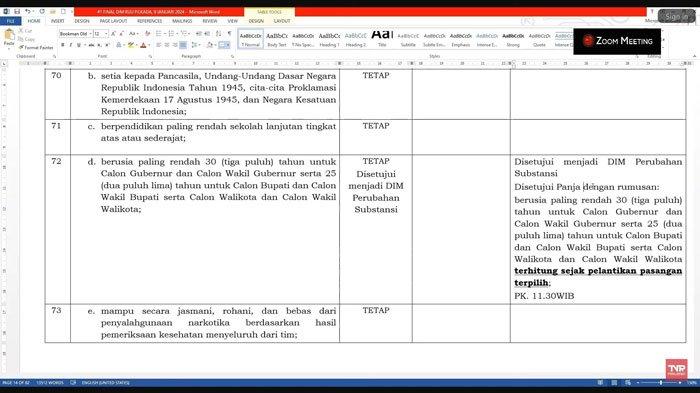This screenshot has width=700, height=393.
Task: Open the font name combo box
Action: [x=76, y=33]
